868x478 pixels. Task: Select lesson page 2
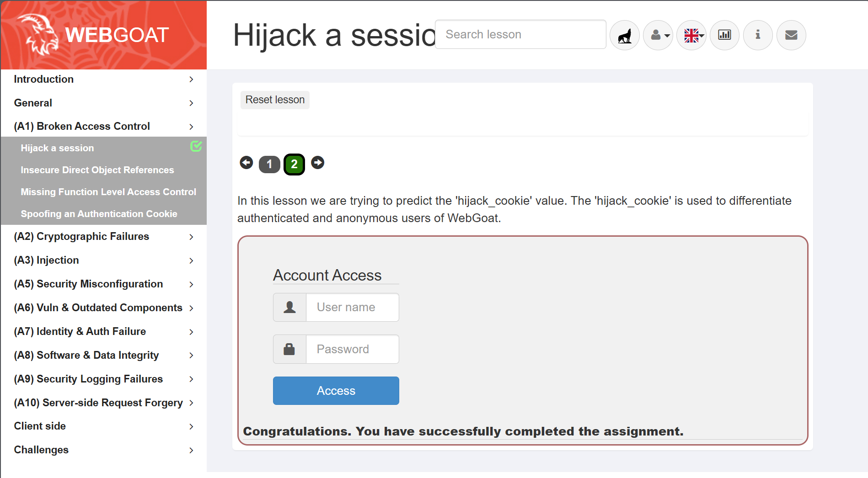coord(294,165)
